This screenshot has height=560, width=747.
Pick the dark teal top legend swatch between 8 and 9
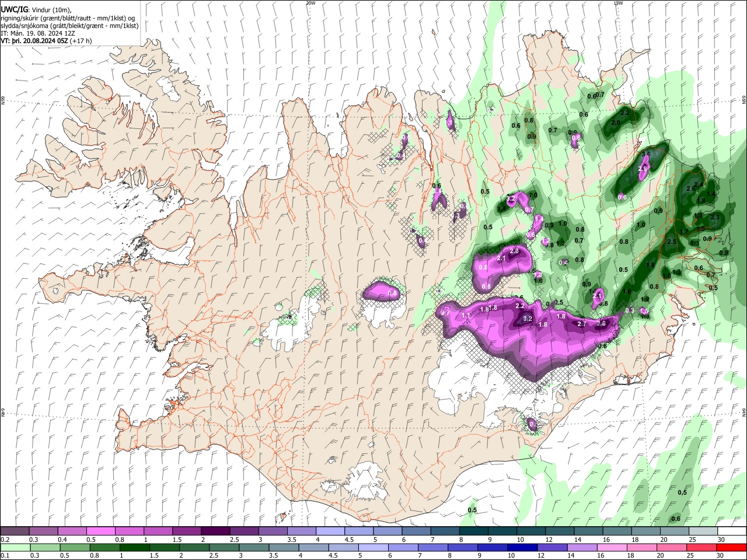pyautogui.click(x=473, y=531)
